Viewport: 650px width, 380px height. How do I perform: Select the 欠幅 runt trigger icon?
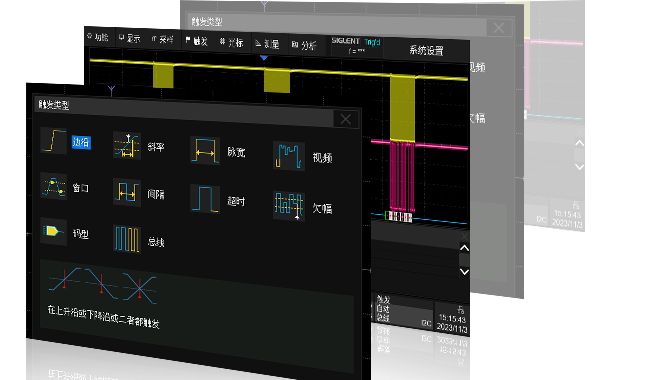pos(289,205)
